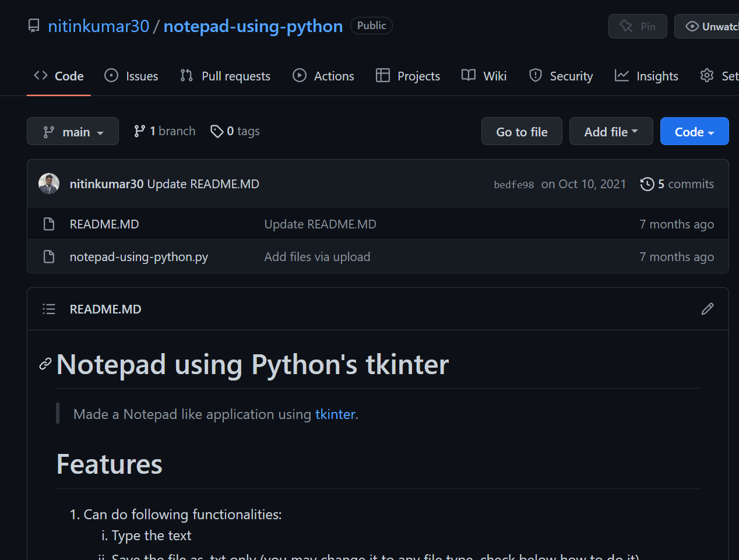
Task: Expand the blue Code dropdown
Action: (x=694, y=132)
